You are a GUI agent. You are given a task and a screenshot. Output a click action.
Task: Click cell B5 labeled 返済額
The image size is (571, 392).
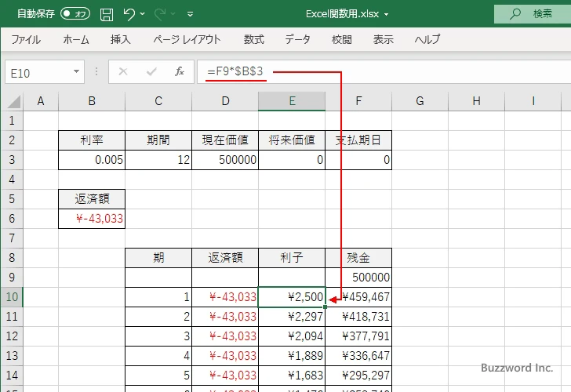[92, 199]
